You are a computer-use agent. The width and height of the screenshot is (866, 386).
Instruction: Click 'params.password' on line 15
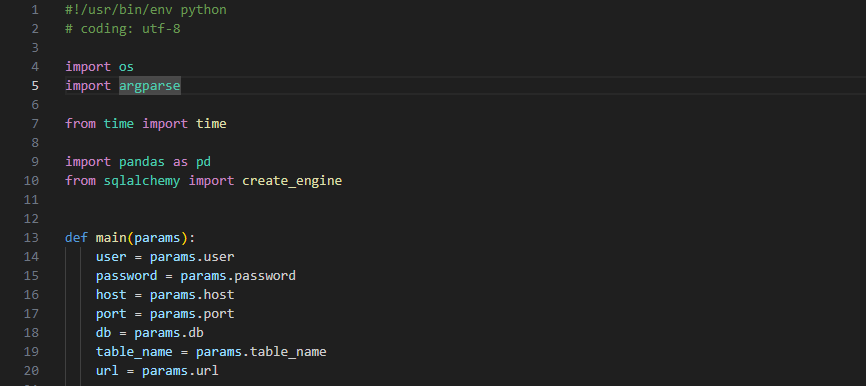238,276
